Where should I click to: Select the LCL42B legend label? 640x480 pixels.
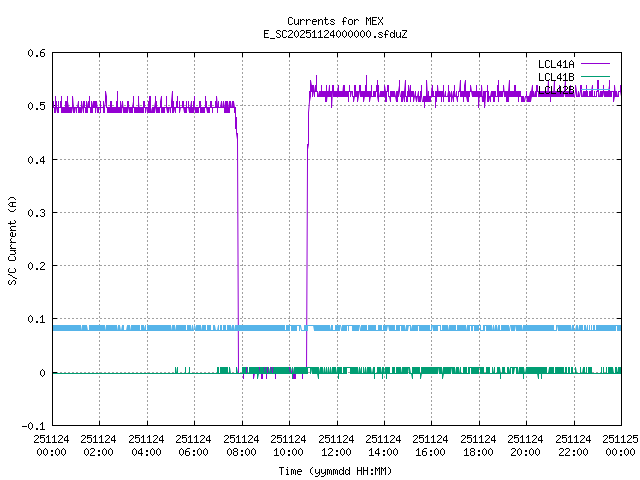click(557, 89)
